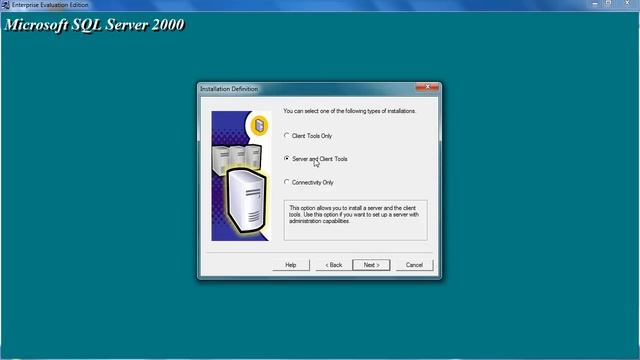Close the Enterprise Evaluation Edition window

click(627, 4)
